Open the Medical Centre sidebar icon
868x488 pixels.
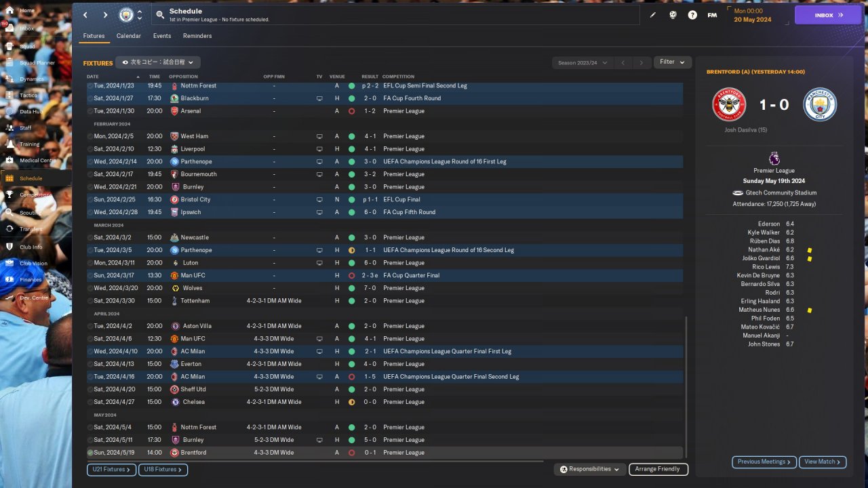9,161
